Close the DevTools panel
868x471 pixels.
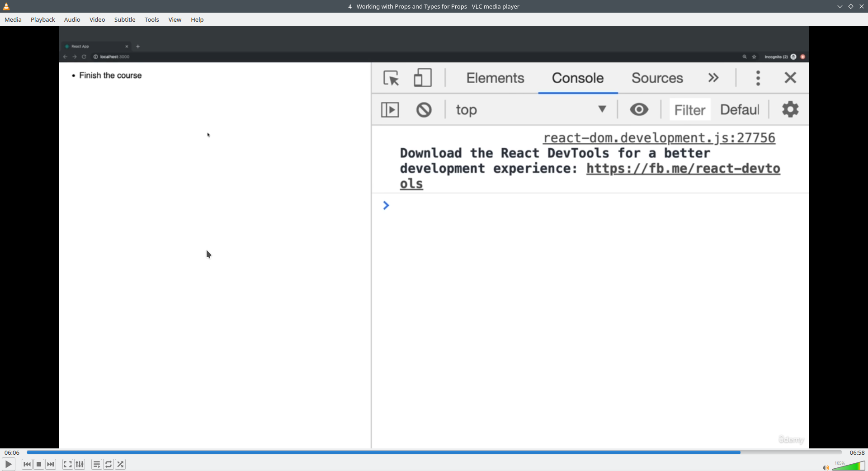[x=790, y=78]
